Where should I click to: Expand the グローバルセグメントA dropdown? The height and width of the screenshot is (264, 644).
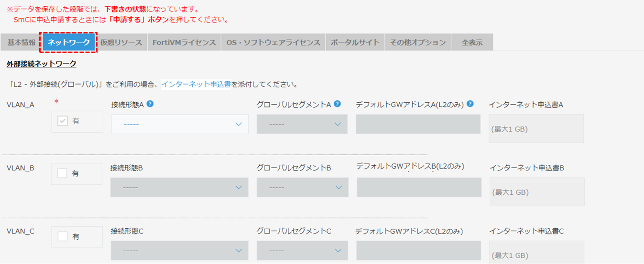pos(302,124)
